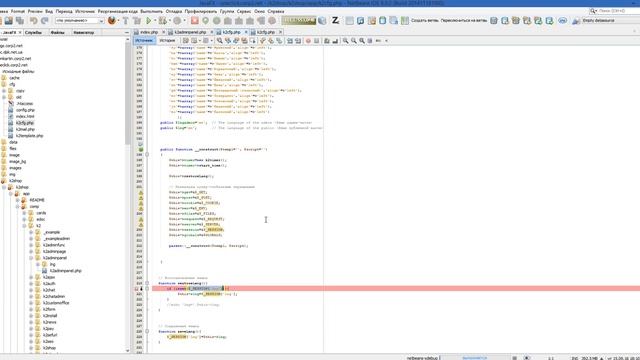Viewport: 640px width, 360px height.
Task: Click the warning glyph beside $this->get line
Action: coord(140,192)
